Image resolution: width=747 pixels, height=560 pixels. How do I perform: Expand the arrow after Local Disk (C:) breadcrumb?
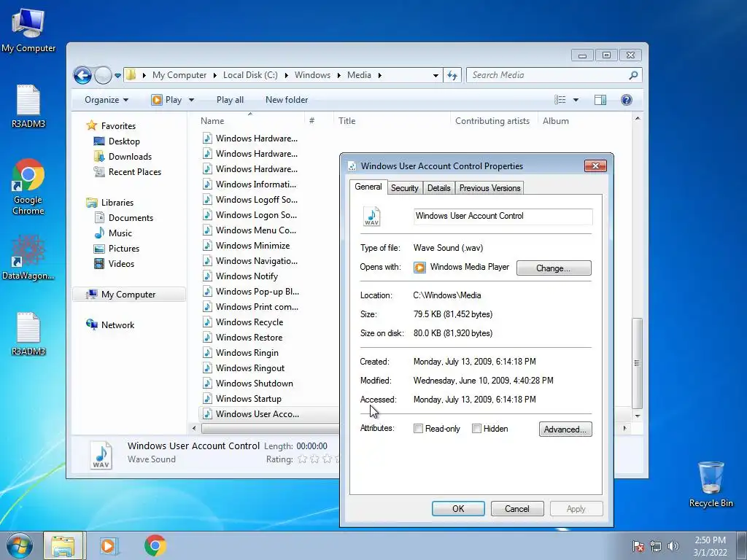[286, 75]
